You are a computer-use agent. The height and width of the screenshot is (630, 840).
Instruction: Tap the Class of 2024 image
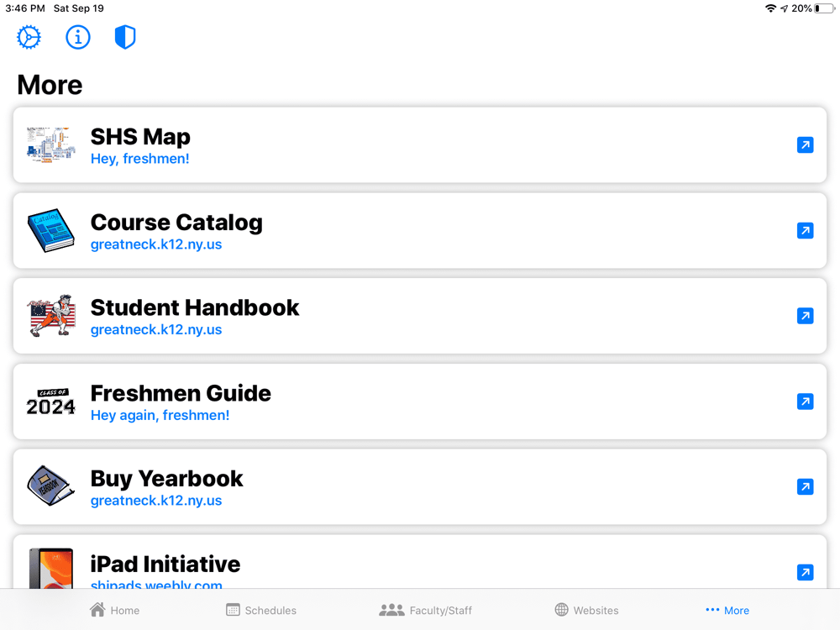tap(51, 402)
